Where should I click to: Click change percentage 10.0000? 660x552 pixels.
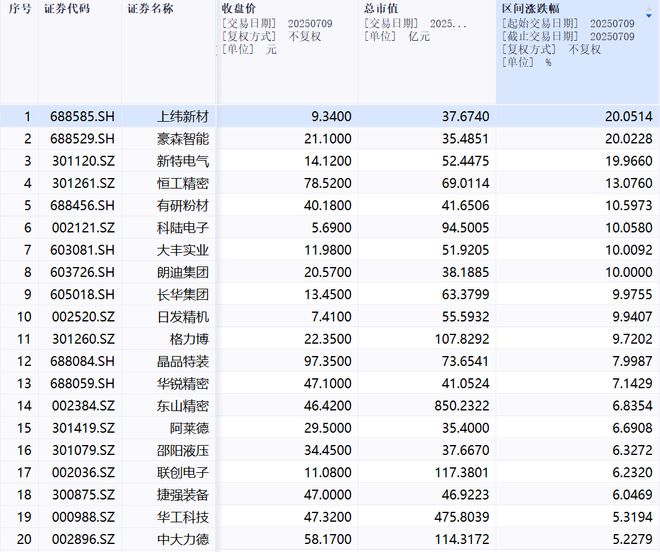click(629, 272)
